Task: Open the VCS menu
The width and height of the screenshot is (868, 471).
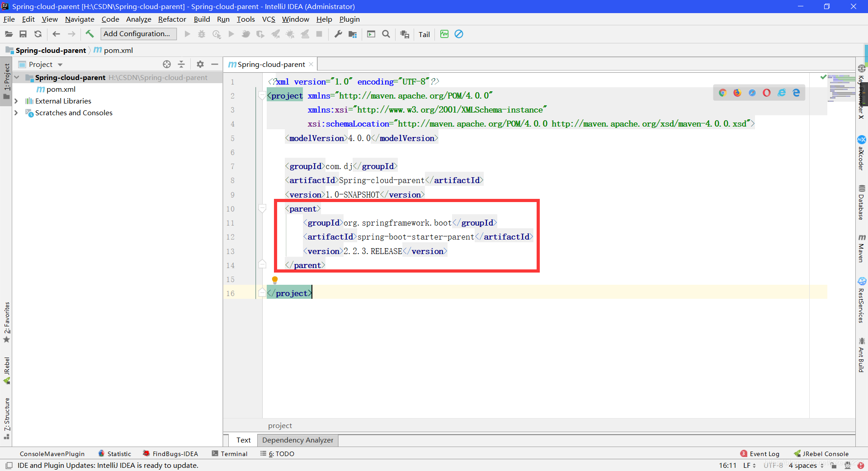Action: point(269,19)
